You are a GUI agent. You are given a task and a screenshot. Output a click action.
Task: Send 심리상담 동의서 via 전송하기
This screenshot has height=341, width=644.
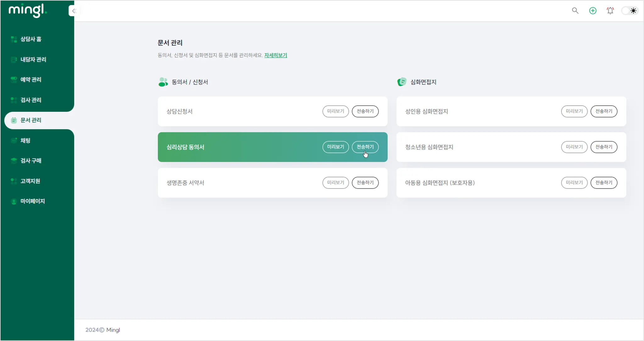(365, 147)
